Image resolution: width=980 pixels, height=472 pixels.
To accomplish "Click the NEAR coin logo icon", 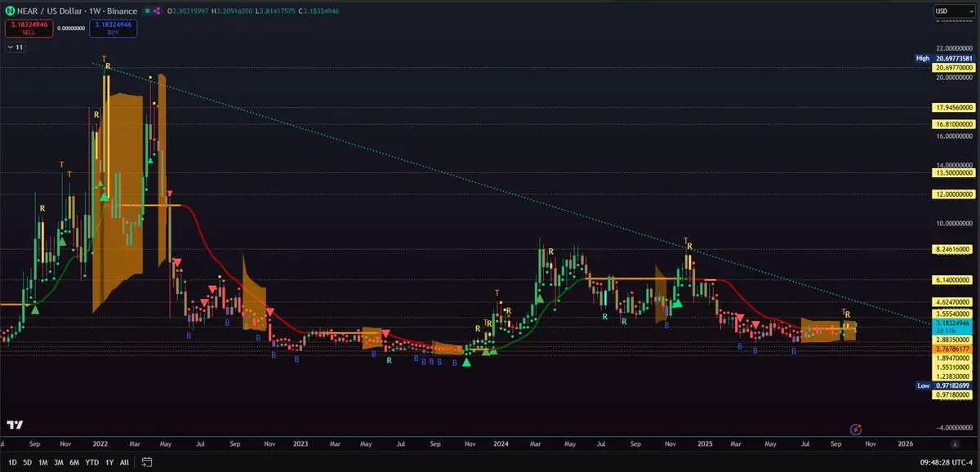I will 10,12.
